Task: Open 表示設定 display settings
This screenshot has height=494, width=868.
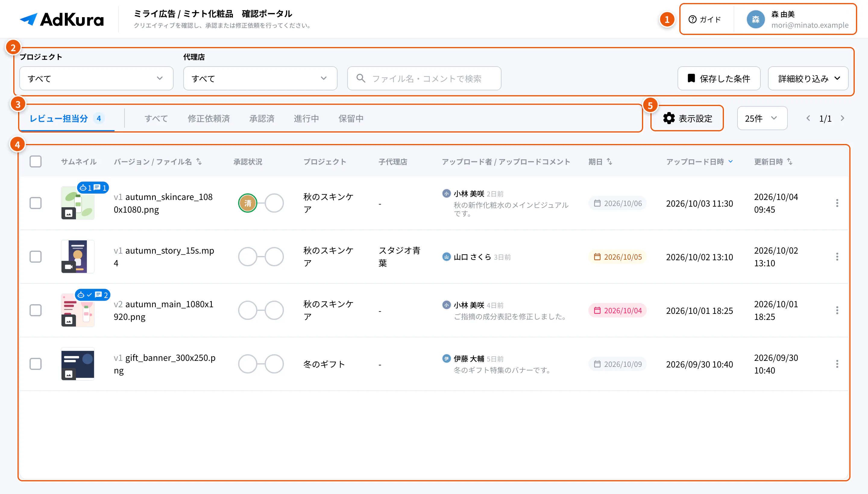Action: point(687,118)
